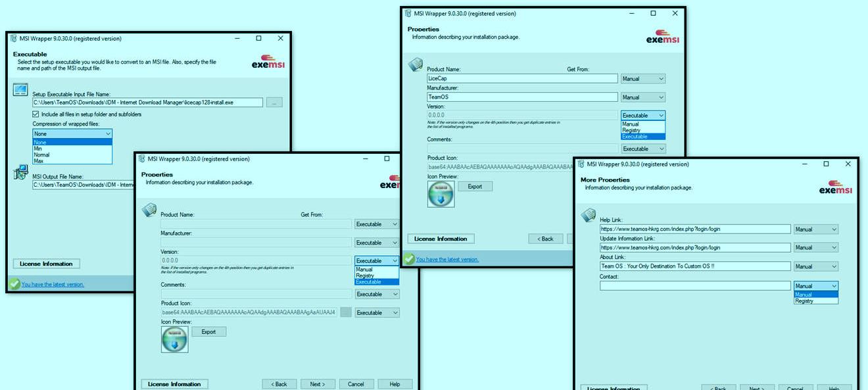Click the empty Contact field
Screen dimensions: 868x390
pyautogui.click(x=695, y=285)
